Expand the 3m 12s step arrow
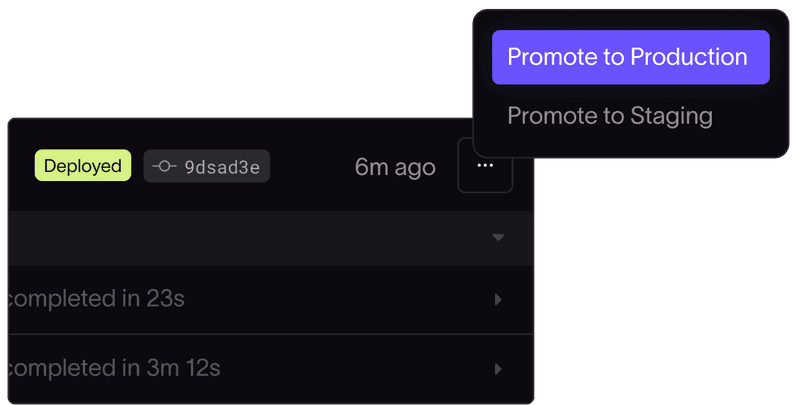Screen dimensions: 800x405 (498, 369)
